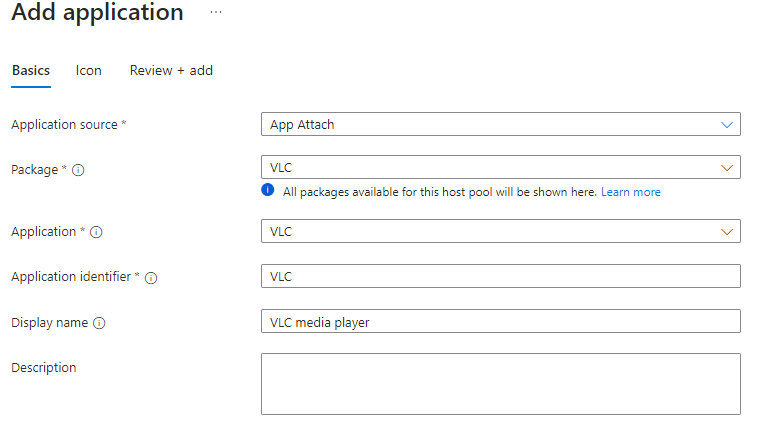Click info icon next to Package label
The width and height of the screenshot is (763, 427).
tap(78, 170)
